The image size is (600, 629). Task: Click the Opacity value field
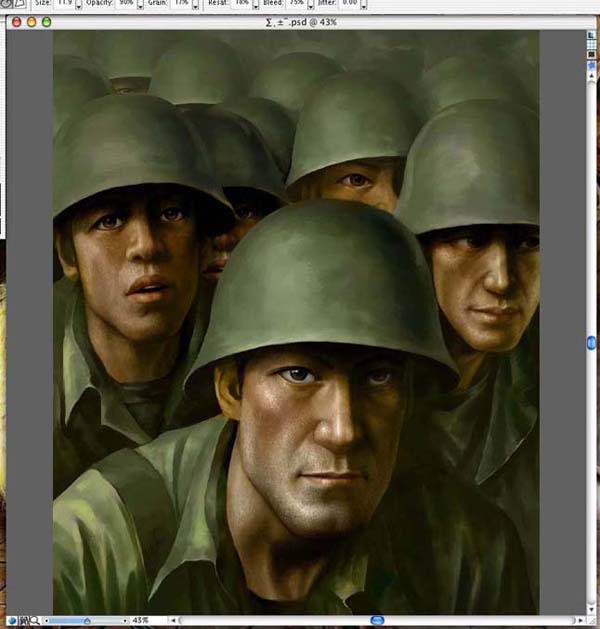point(126,3)
